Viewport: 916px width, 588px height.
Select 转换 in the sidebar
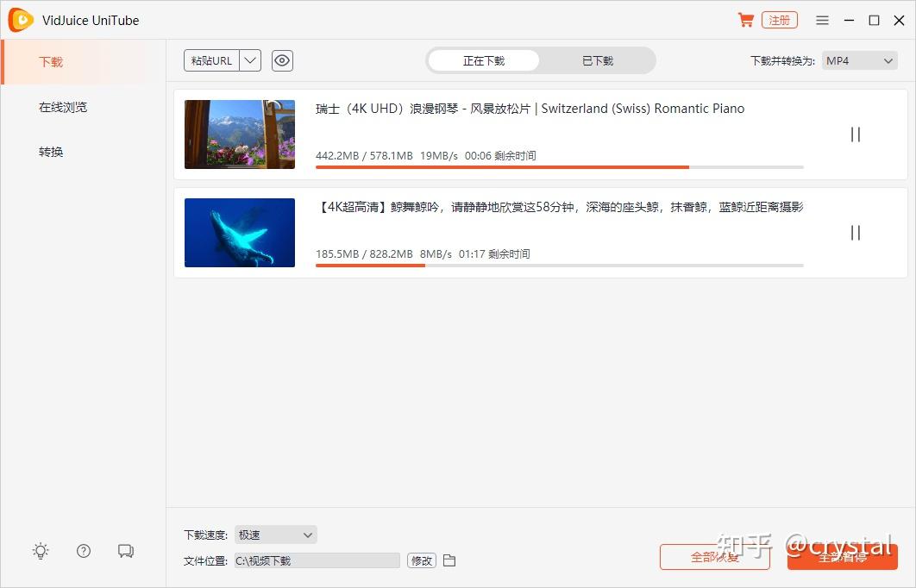pos(50,151)
